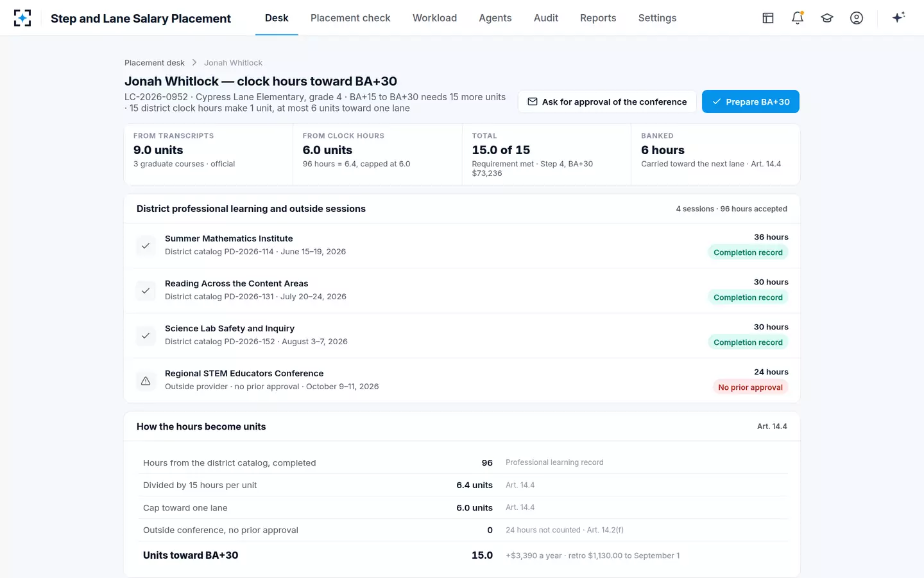Open the user account icon
924x578 pixels.
(857, 18)
